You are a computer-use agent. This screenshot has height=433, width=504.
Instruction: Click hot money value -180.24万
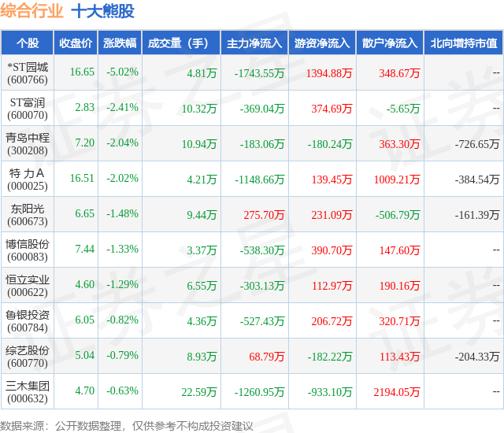pyautogui.click(x=330, y=144)
